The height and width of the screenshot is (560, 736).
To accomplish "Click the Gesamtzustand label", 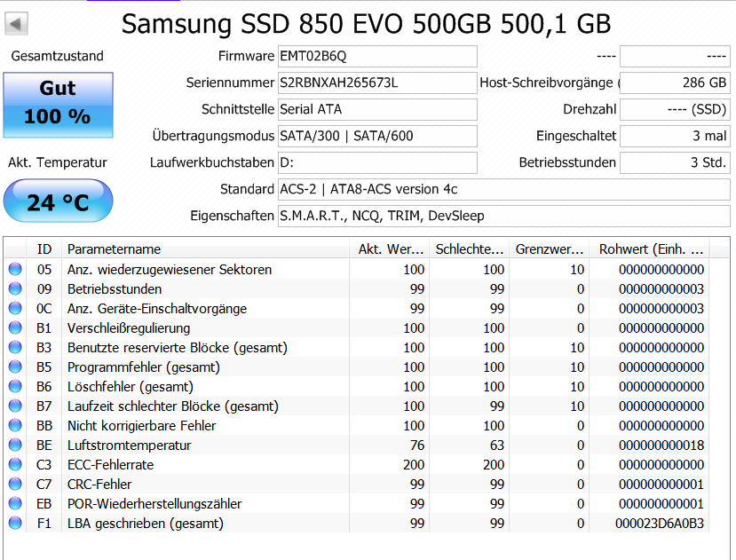I will [x=58, y=56].
